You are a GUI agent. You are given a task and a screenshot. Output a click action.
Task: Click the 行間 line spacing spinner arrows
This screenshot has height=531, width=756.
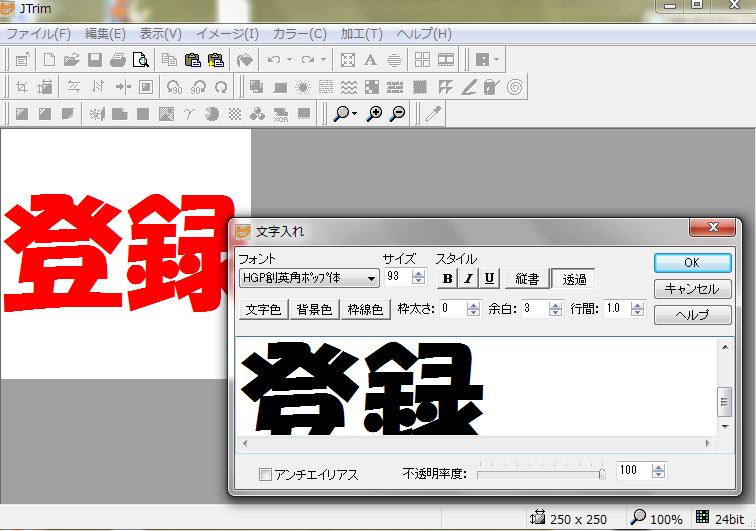pos(637,309)
